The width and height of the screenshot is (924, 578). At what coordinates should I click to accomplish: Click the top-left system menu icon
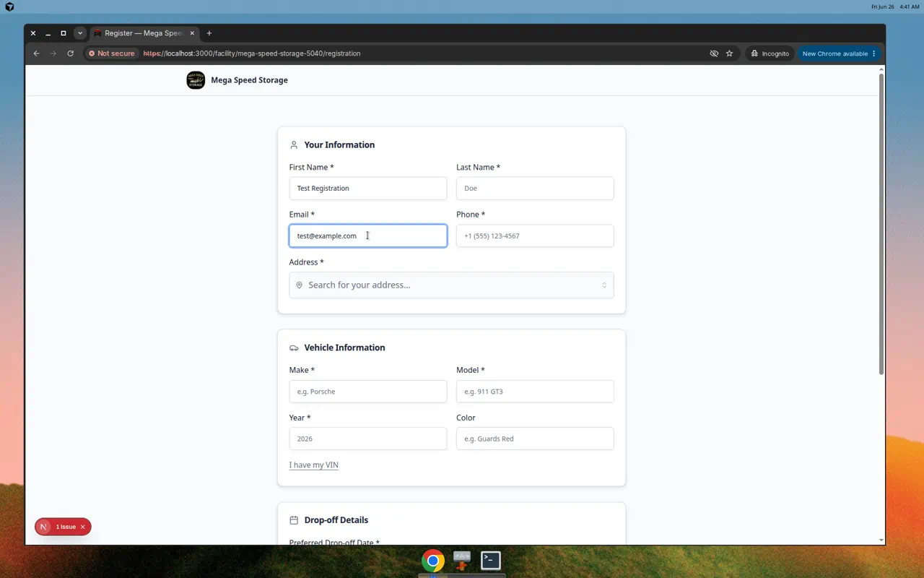point(9,7)
